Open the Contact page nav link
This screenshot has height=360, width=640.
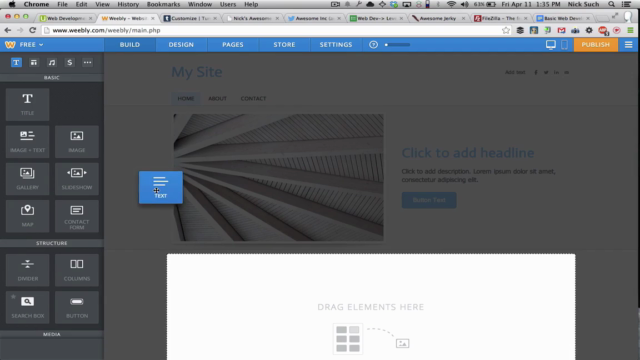tap(253, 98)
